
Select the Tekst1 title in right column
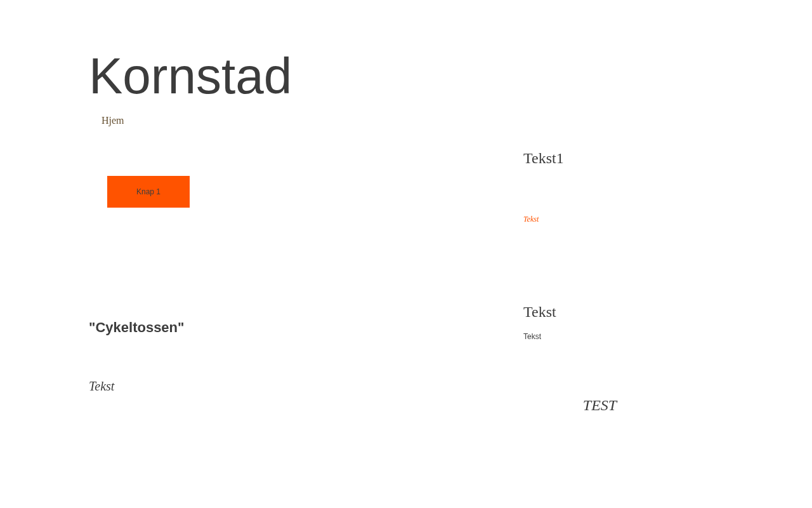click(543, 159)
